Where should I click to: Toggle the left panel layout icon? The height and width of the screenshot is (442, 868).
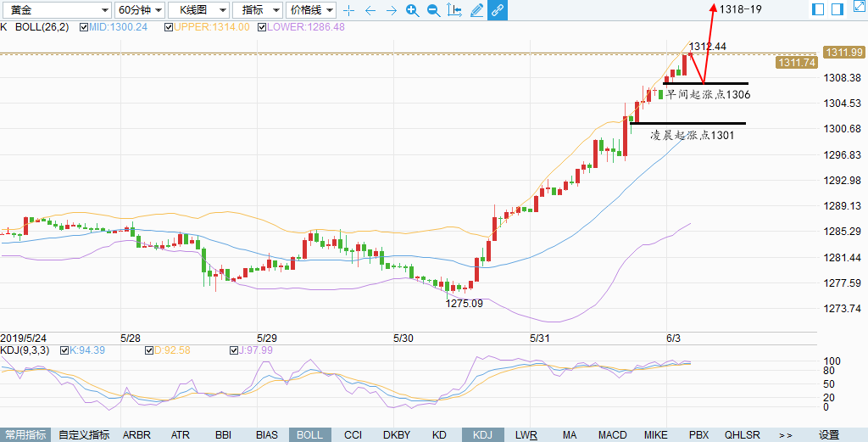point(818,9)
